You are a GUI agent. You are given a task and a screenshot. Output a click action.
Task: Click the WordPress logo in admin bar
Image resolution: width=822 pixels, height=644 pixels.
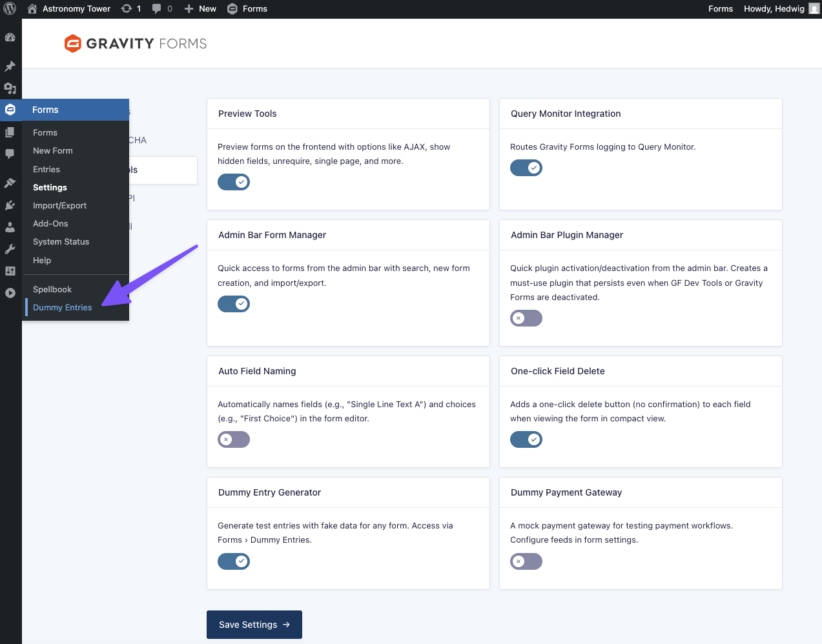[x=10, y=9]
